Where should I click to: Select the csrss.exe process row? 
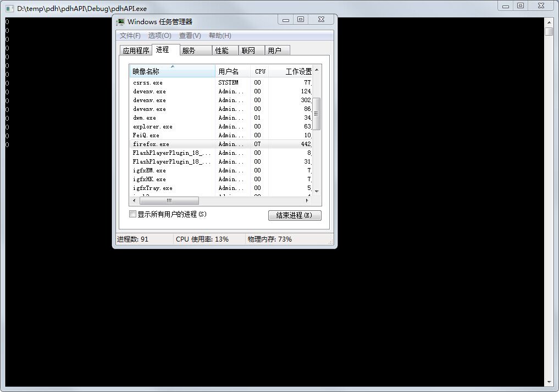(220, 82)
